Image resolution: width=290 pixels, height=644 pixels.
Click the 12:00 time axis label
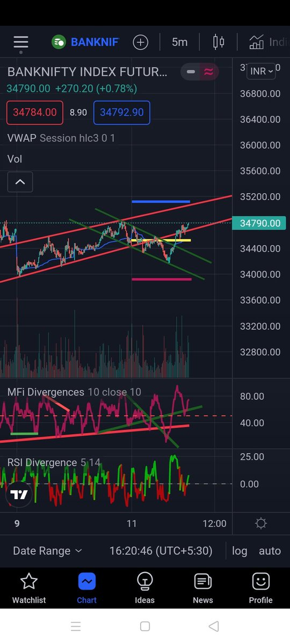(x=215, y=524)
